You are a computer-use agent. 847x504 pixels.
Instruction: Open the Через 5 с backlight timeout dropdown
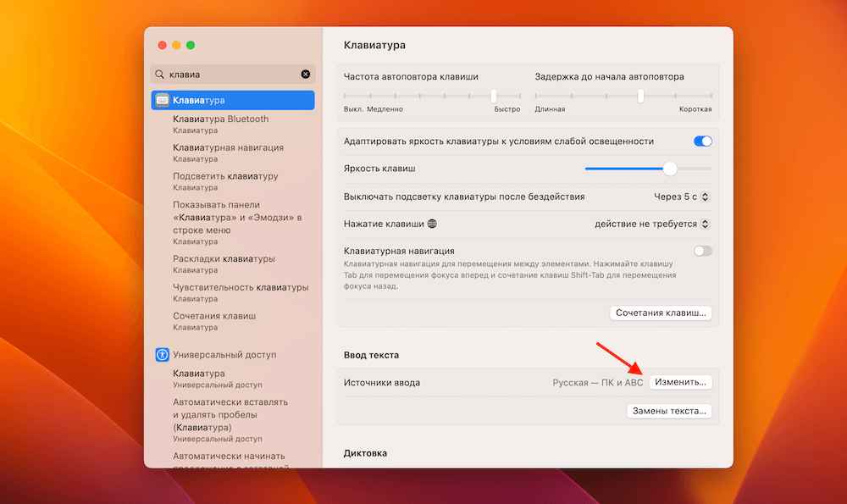click(x=706, y=196)
